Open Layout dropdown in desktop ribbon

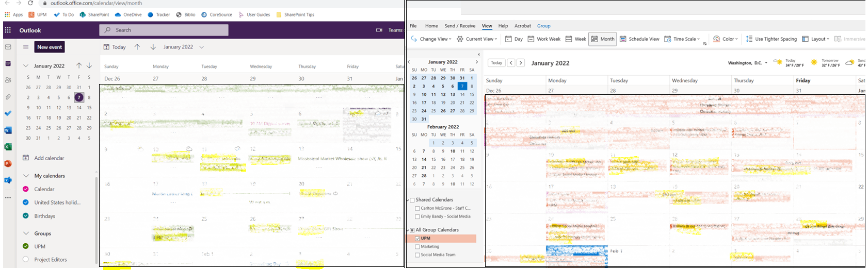point(815,39)
